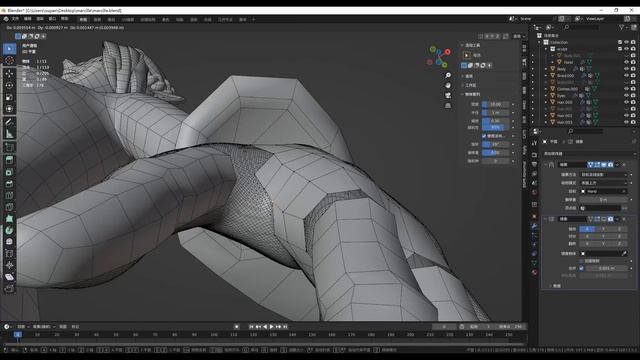Select the Extrude Region tool
The image size is (640, 360).
pos(9,160)
